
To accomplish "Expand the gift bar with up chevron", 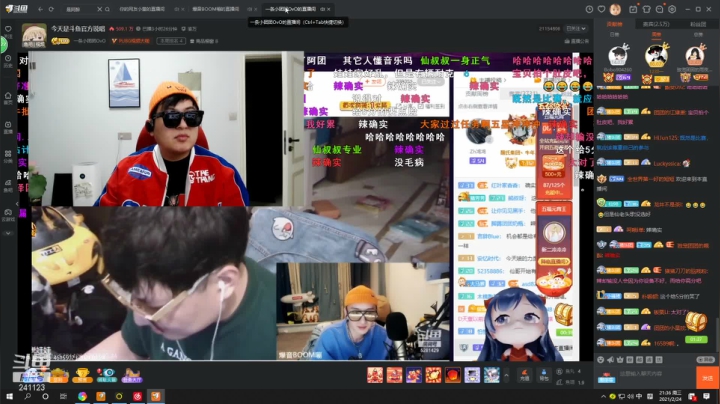I will 506,375.
